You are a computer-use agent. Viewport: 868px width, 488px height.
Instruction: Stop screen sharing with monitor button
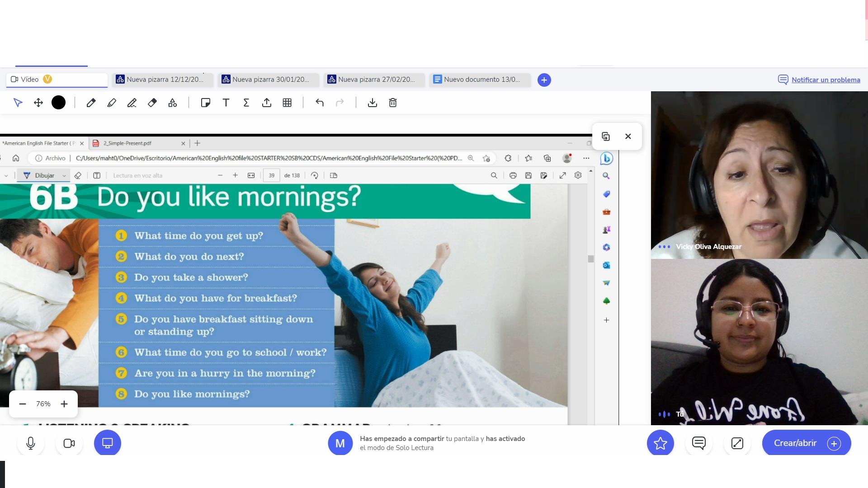(x=108, y=443)
